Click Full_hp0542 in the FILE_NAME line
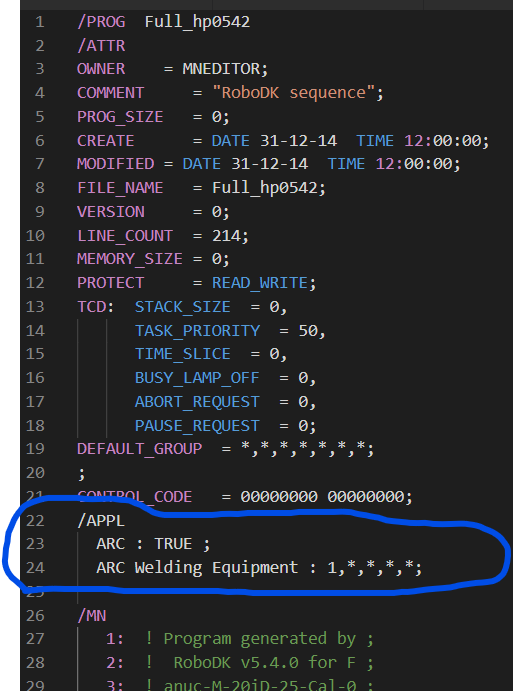 pyautogui.click(x=265, y=188)
